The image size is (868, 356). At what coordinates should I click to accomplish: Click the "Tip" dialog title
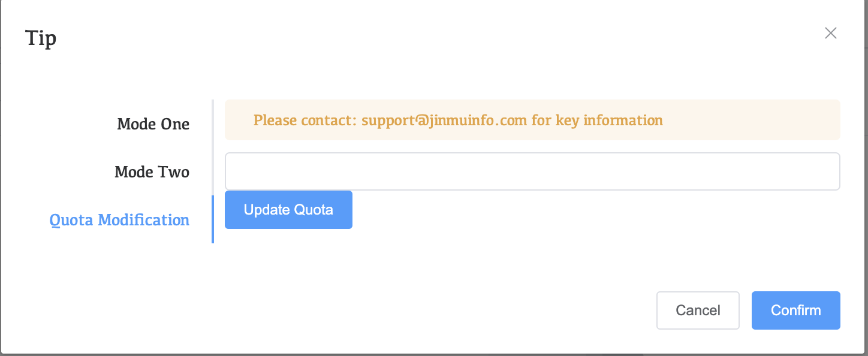click(41, 38)
